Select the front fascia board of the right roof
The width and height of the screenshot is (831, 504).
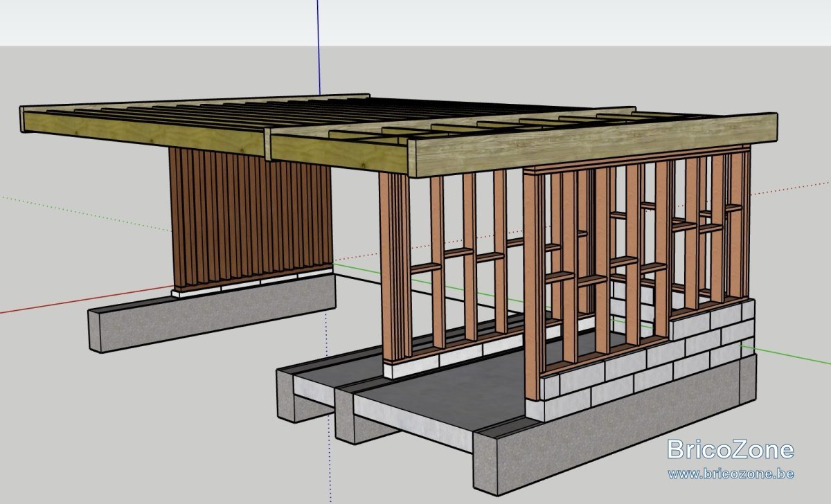[x=592, y=145]
